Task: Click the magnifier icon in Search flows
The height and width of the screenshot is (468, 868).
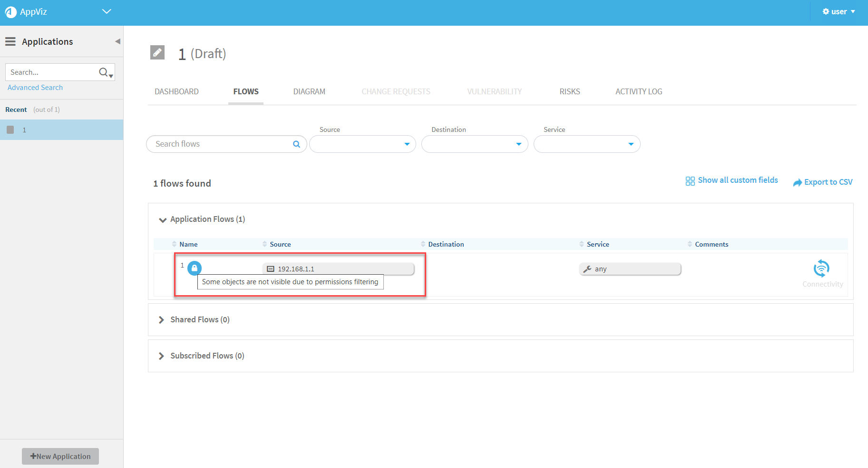Action: [296, 144]
